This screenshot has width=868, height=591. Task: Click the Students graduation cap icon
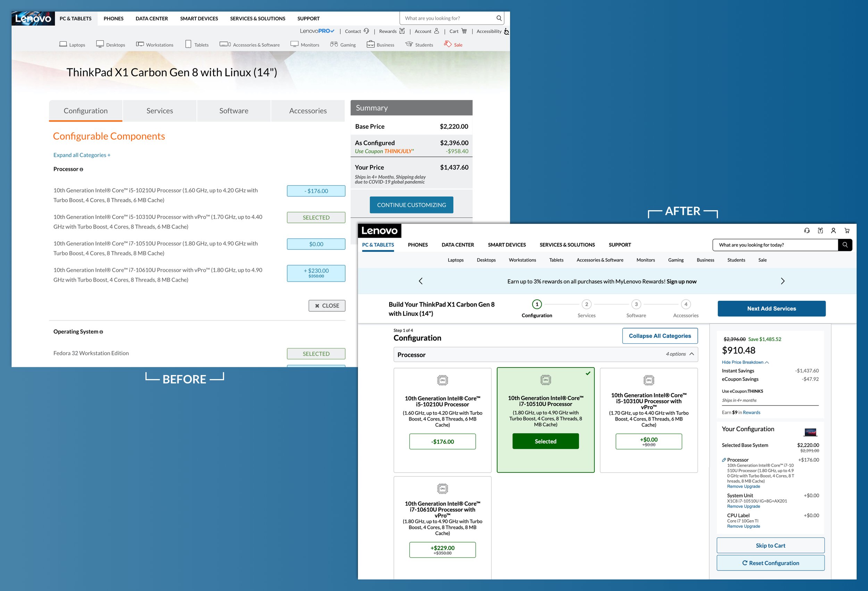[409, 44]
